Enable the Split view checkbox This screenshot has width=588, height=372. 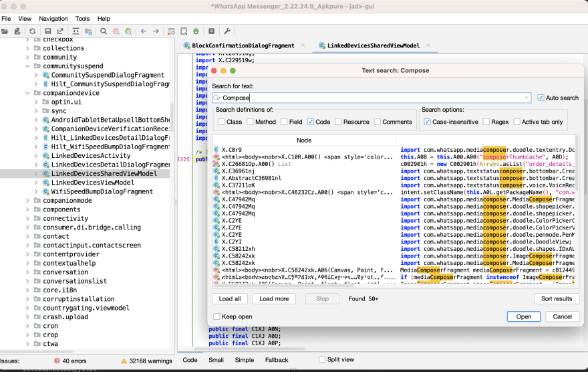(322, 359)
